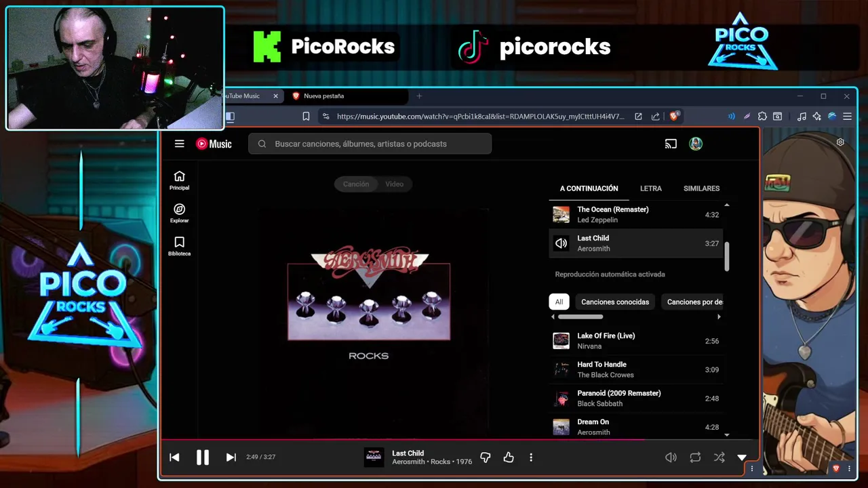Focus the Buscar canciones search field
868x488 pixels.
point(370,144)
